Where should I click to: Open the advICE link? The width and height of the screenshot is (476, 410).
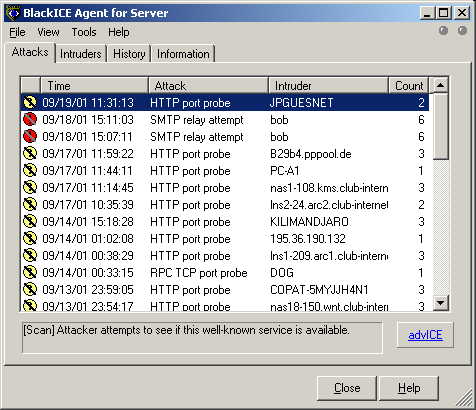pos(425,335)
